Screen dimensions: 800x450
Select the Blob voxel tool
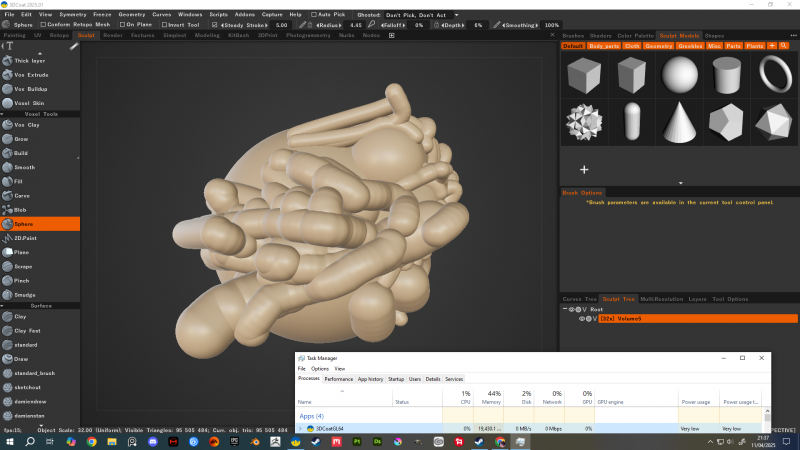click(x=21, y=210)
